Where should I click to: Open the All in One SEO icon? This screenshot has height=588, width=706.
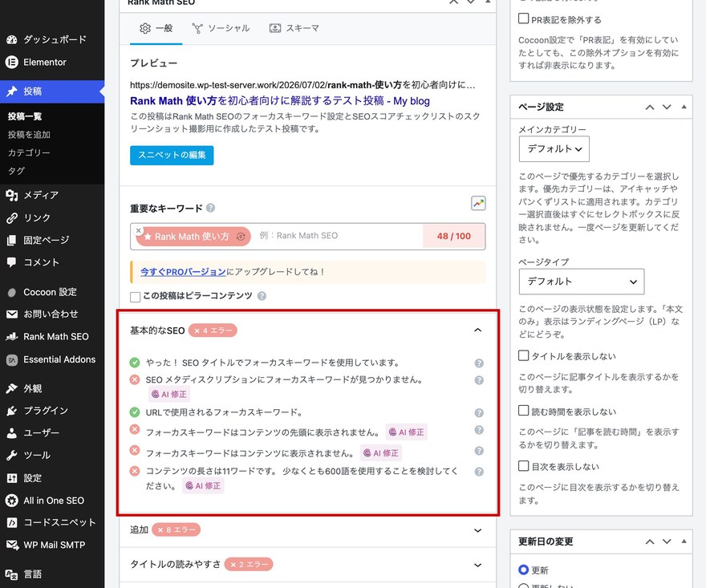tap(12, 501)
